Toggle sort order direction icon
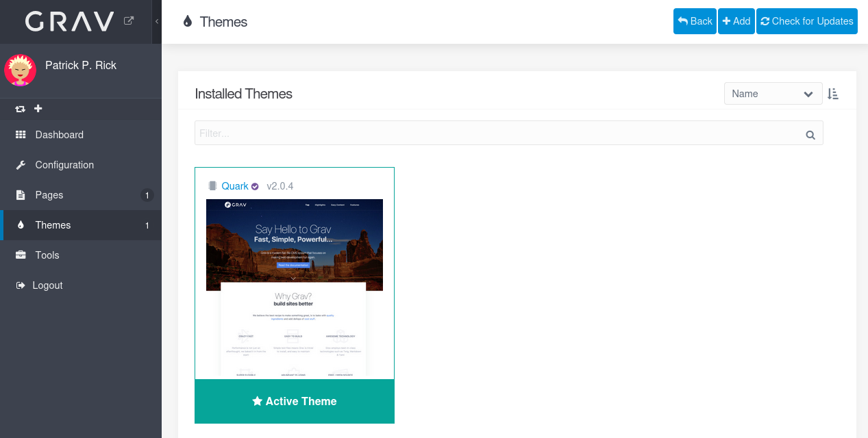 tap(833, 94)
